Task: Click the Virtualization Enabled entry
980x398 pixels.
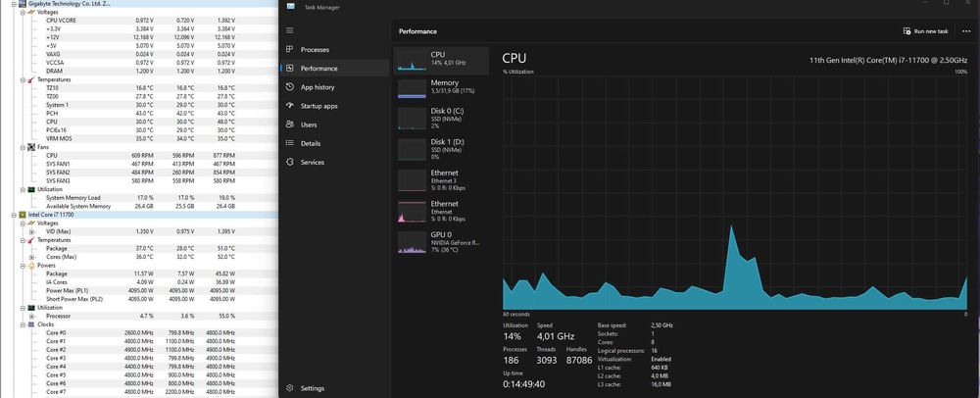Action: [634, 359]
